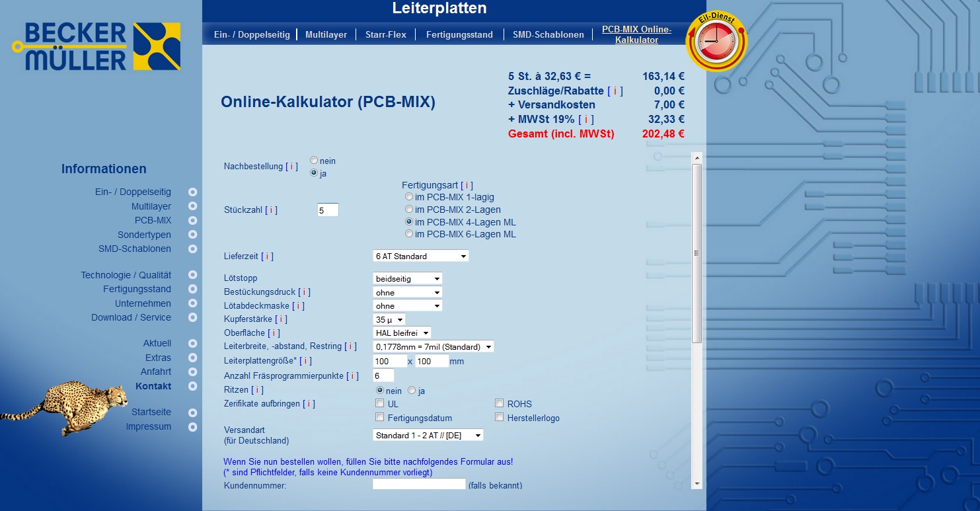The height and width of the screenshot is (511, 980).
Task: Open info icon next to Fertigungsart
Action: (467, 186)
